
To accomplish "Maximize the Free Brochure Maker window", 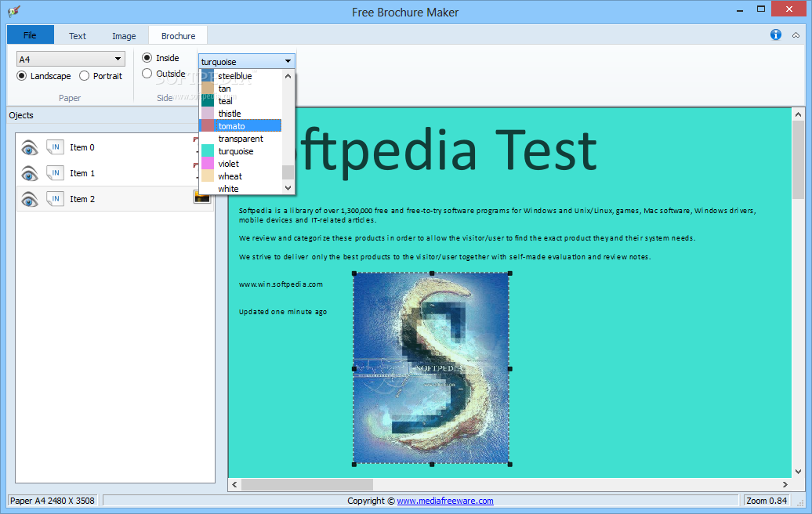I will (761, 9).
